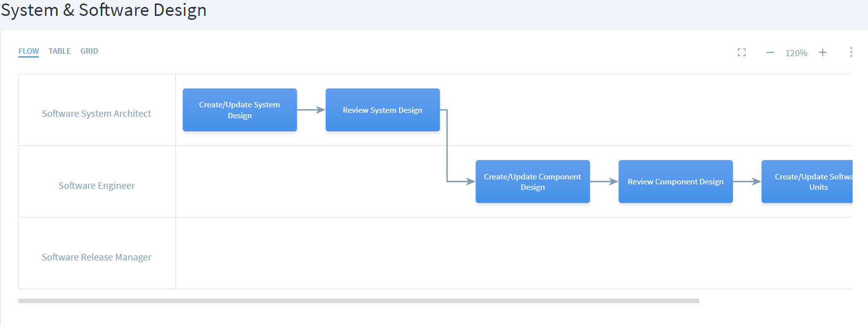Select the Create/Update Component Design box
This screenshot has width=868, height=325.
coord(533,181)
